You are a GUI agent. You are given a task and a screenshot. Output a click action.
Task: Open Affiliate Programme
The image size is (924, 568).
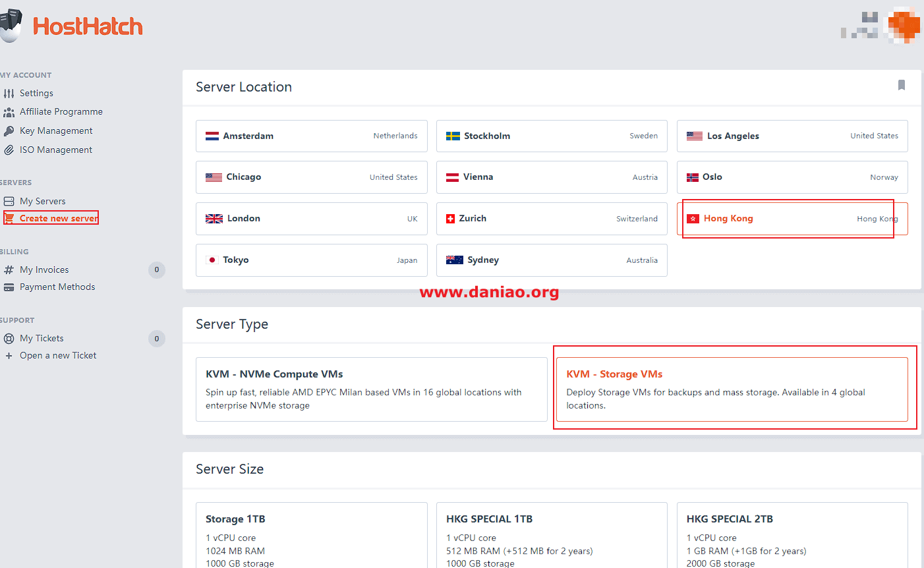point(61,112)
